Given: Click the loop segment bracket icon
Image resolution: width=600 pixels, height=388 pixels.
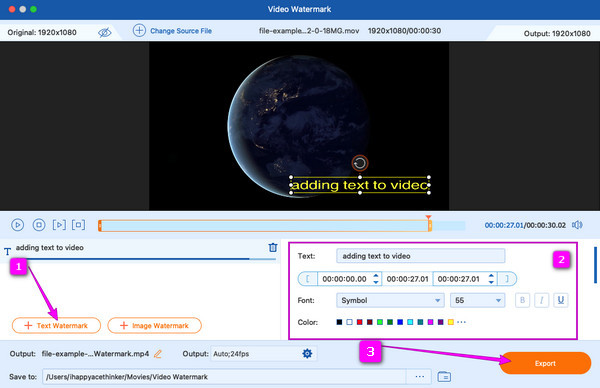Looking at the screenshot, I should 78,225.
